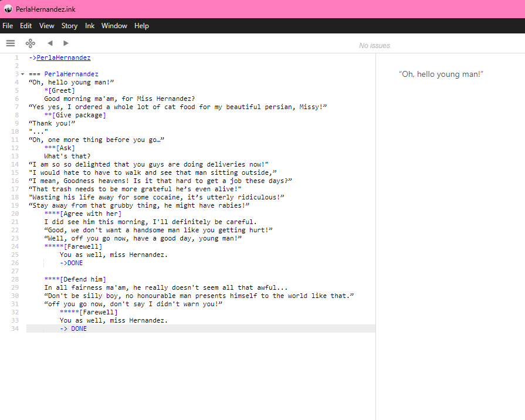
Task: Click preview text "Oh, hello young man!"
Action: [441, 74]
